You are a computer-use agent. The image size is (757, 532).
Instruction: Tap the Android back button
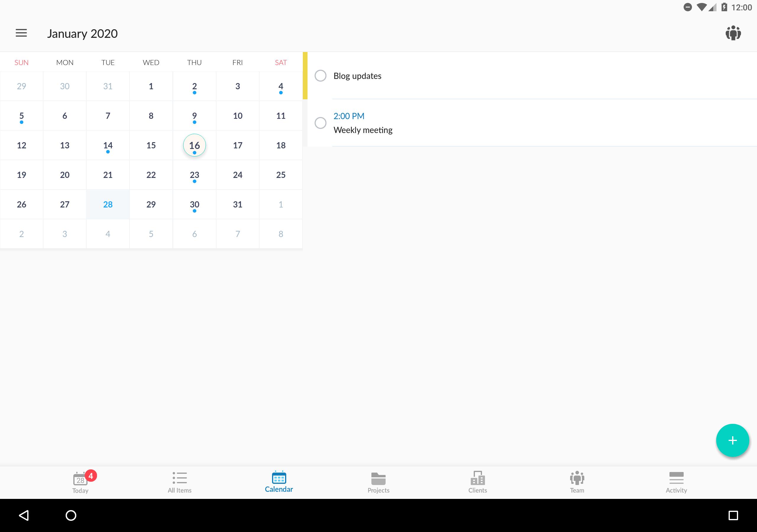tap(24, 515)
